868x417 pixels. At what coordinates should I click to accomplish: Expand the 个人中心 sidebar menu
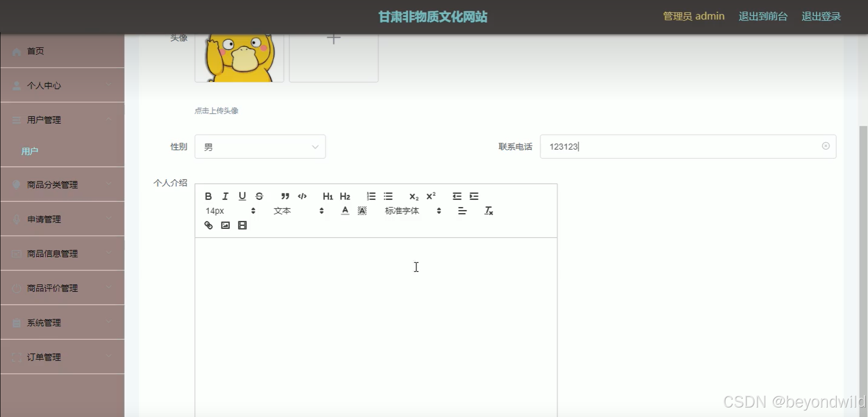coord(63,85)
